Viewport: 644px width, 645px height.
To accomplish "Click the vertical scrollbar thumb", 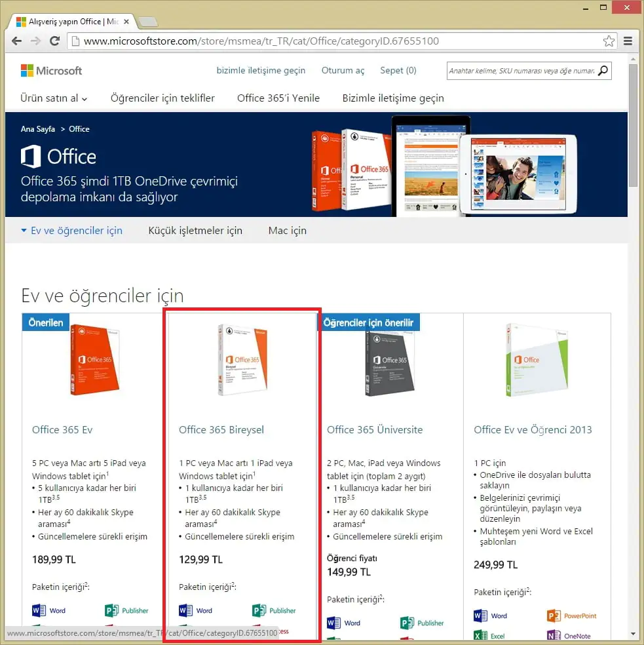I will tap(633, 125).
